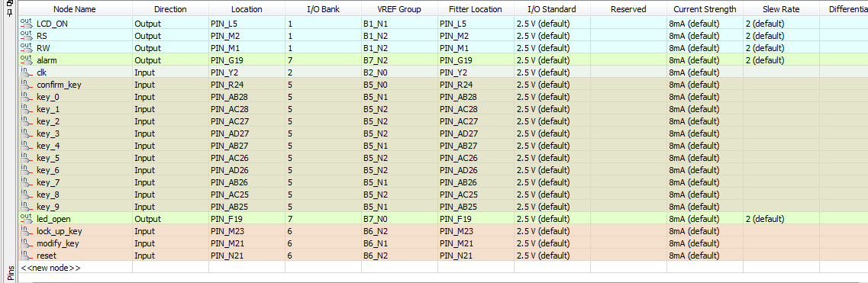868x283 pixels.
Task: Click the output pin icon for LCD_ON
Action: [x=26, y=23]
